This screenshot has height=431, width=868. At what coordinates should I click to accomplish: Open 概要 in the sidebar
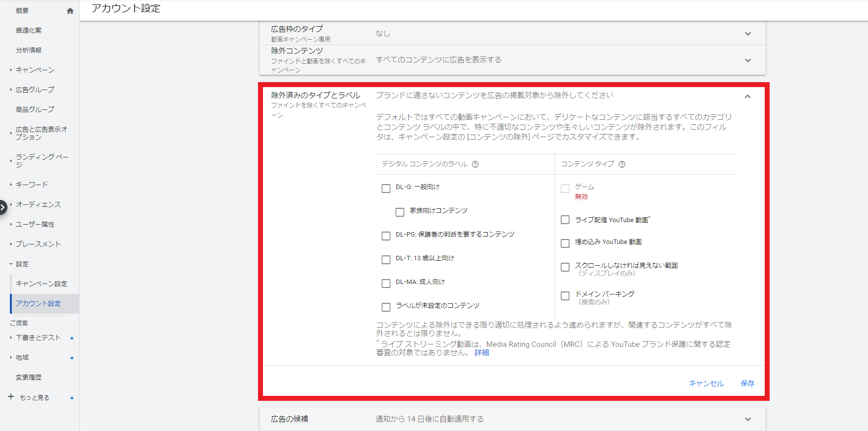pyautogui.click(x=22, y=10)
